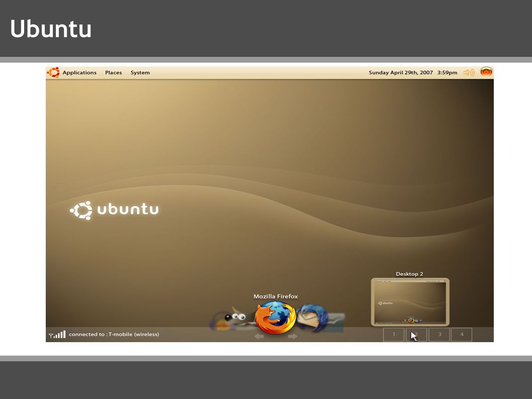Screen dimensions: 532x399
Task: Switch to workspace 3
Action: [439, 335]
